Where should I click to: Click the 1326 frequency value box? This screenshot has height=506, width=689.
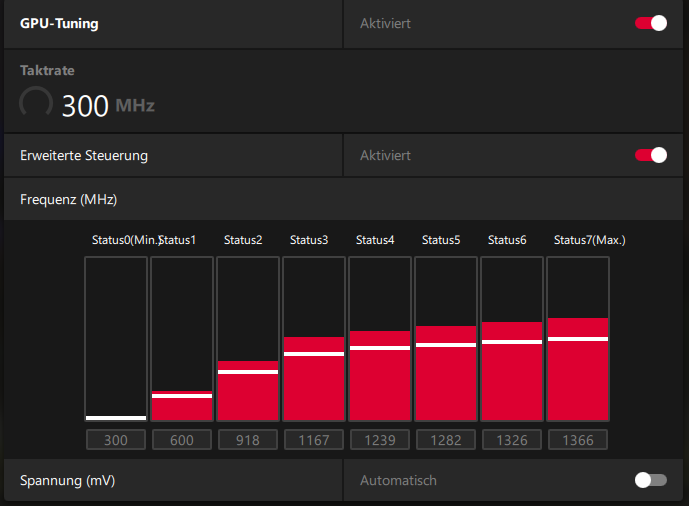[x=512, y=440]
